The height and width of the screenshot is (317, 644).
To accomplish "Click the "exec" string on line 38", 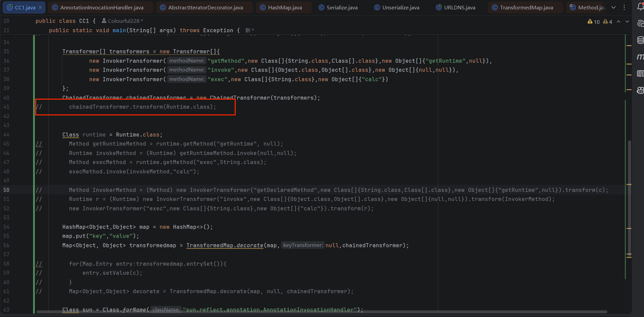I will (x=218, y=79).
